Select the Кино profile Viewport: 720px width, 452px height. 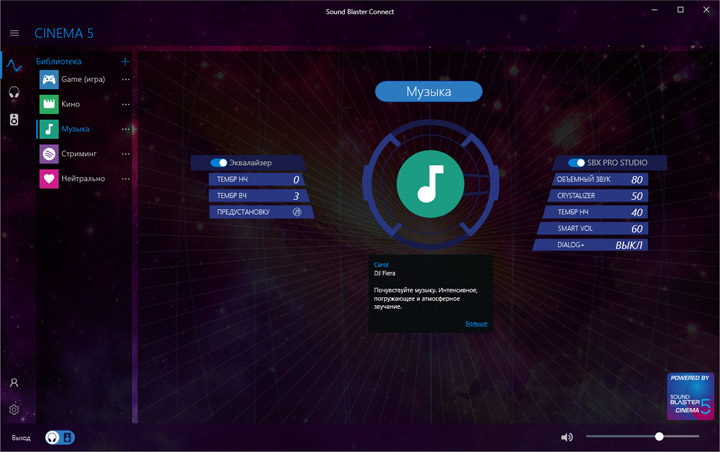tap(71, 104)
